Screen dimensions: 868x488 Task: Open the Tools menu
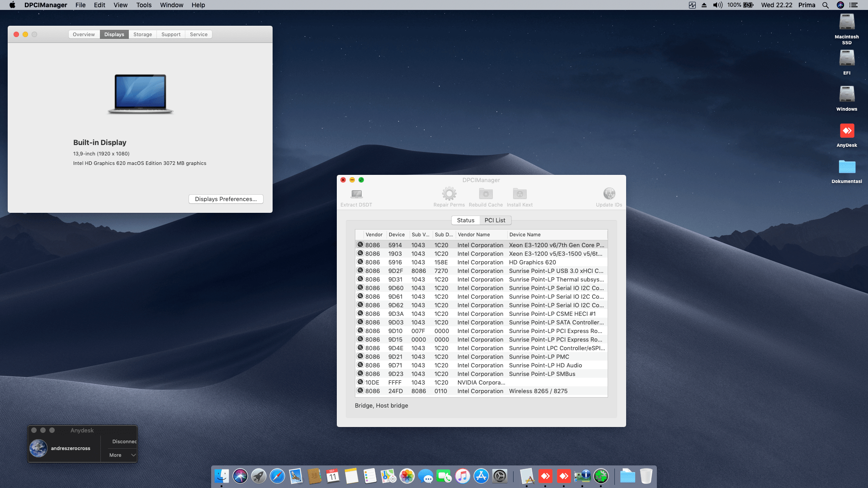(144, 5)
